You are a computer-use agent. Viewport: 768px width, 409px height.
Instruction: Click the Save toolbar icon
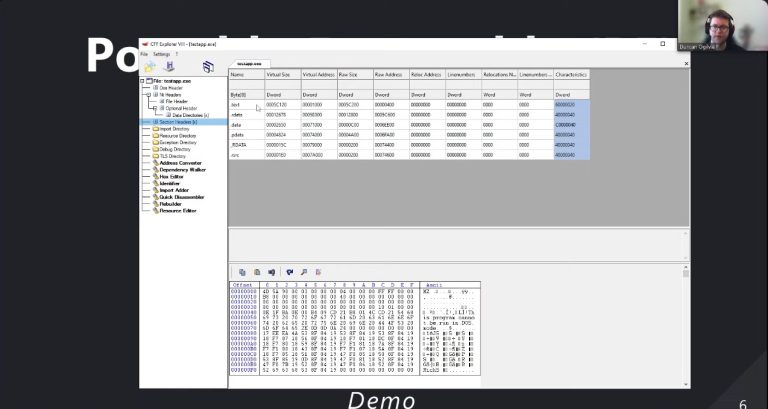[169, 67]
